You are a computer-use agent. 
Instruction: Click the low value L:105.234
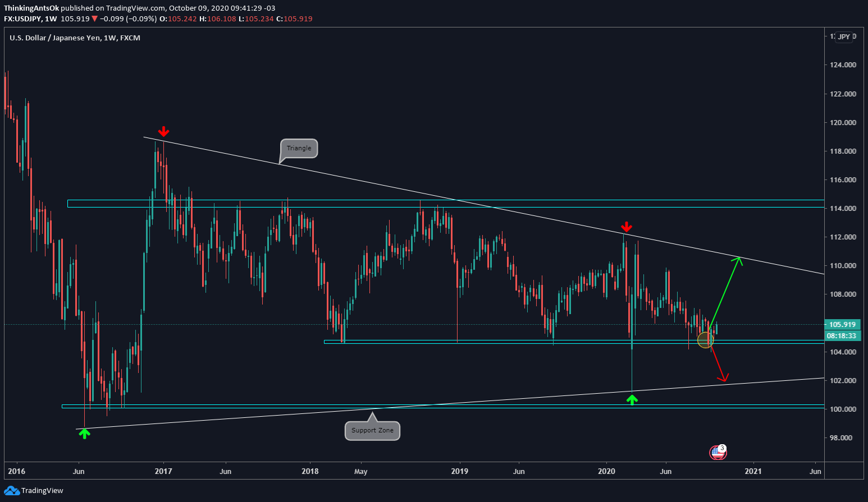point(255,19)
